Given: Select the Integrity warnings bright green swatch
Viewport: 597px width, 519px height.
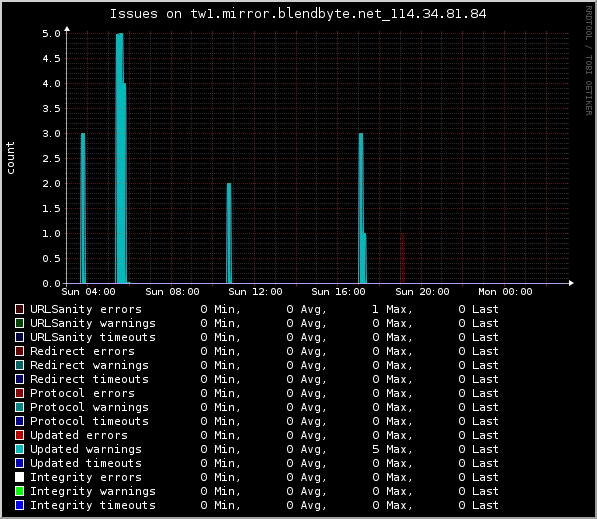Looking at the screenshot, I should (19, 491).
